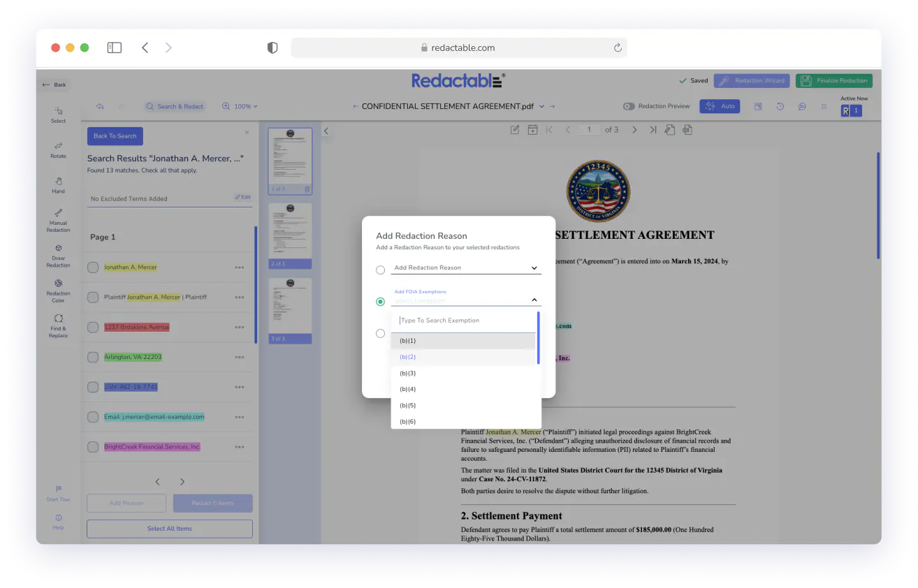The height and width of the screenshot is (588, 918).
Task: Open the history clock icon
Action: pyautogui.click(x=780, y=106)
